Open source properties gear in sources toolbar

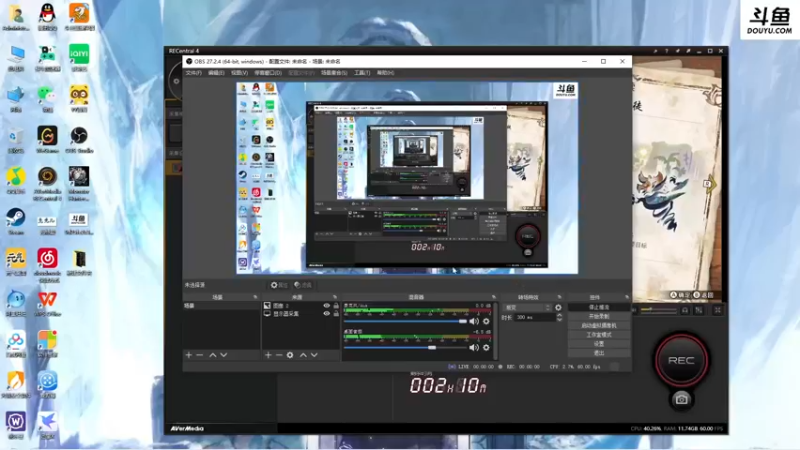pos(290,355)
